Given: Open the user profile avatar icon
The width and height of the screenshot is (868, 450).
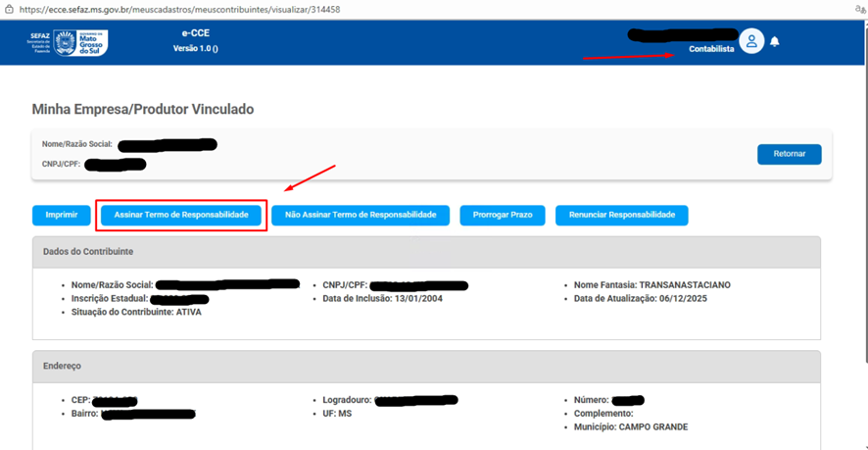Looking at the screenshot, I should pyautogui.click(x=751, y=41).
